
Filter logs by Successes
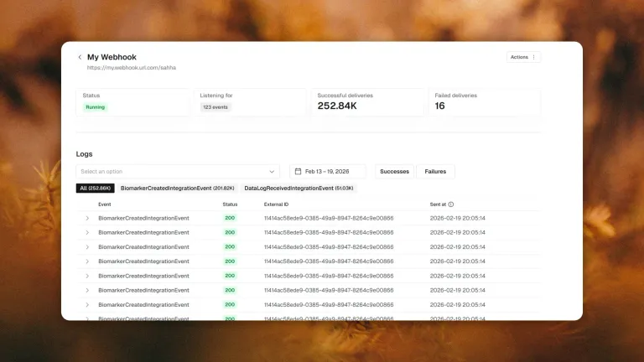[x=394, y=172]
